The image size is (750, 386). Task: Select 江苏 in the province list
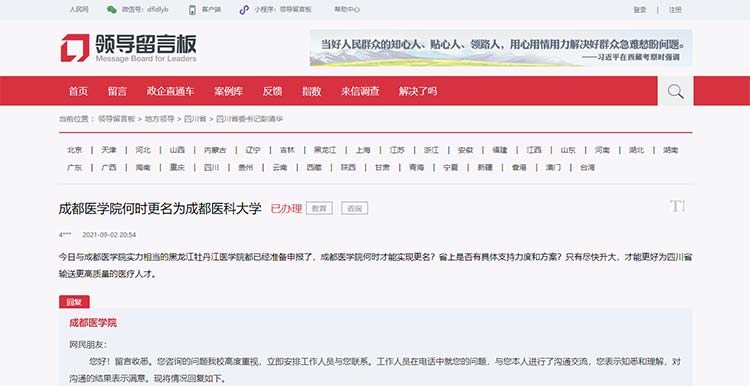point(397,150)
